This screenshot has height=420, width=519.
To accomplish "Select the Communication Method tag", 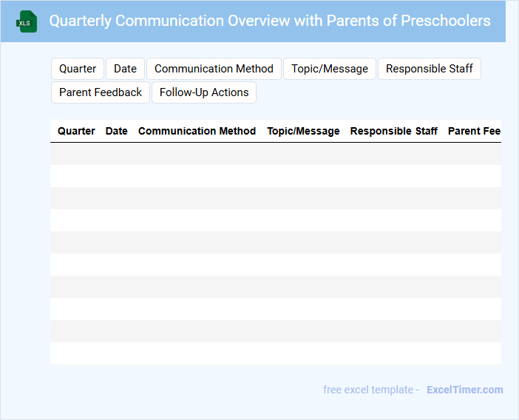I will 214,69.
